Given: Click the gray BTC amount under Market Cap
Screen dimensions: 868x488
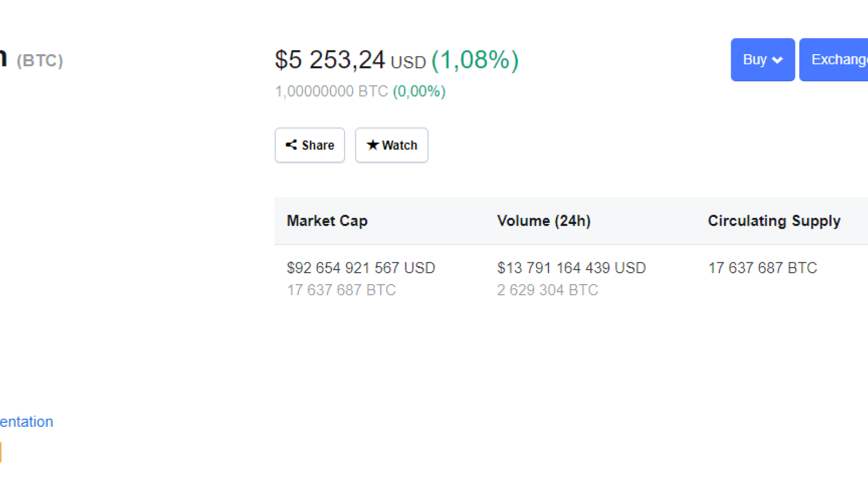Looking at the screenshot, I should [x=341, y=290].
